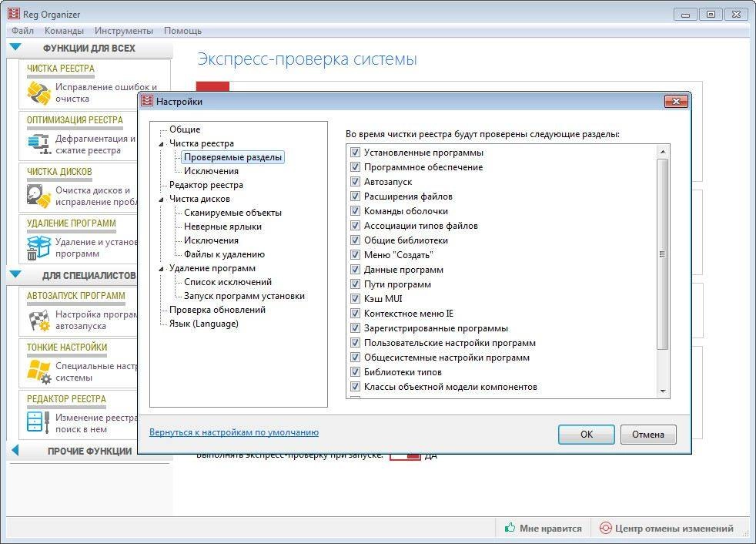Uncheck Общие библиотеки checkbox
756x544 pixels.
pos(356,240)
